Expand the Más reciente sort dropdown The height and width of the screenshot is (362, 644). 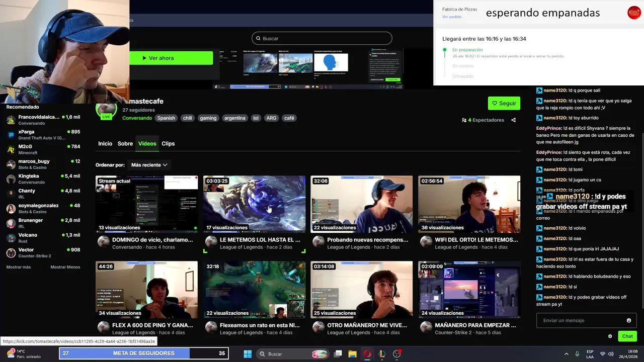click(149, 165)
